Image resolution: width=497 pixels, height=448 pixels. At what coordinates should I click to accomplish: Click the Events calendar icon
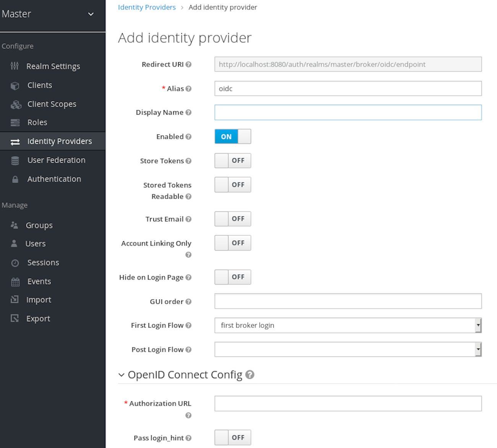coord(15,282)
